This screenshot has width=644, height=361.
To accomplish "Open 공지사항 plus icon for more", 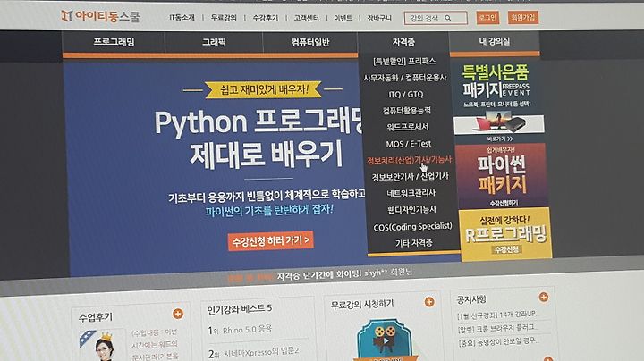I will point(544,297).
